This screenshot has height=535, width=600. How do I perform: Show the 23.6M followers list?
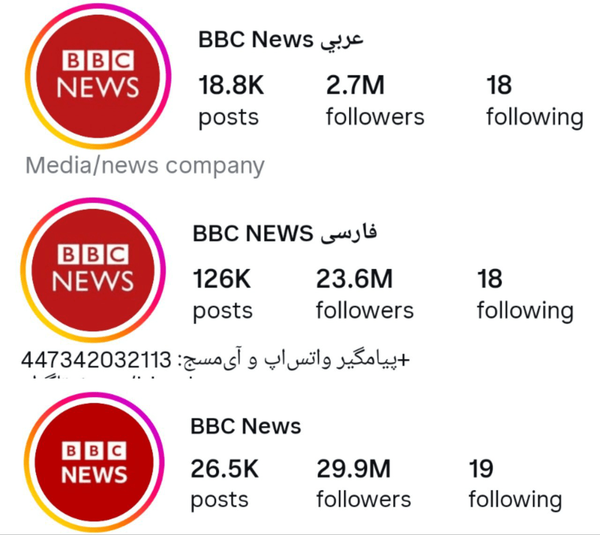point(364,292)
